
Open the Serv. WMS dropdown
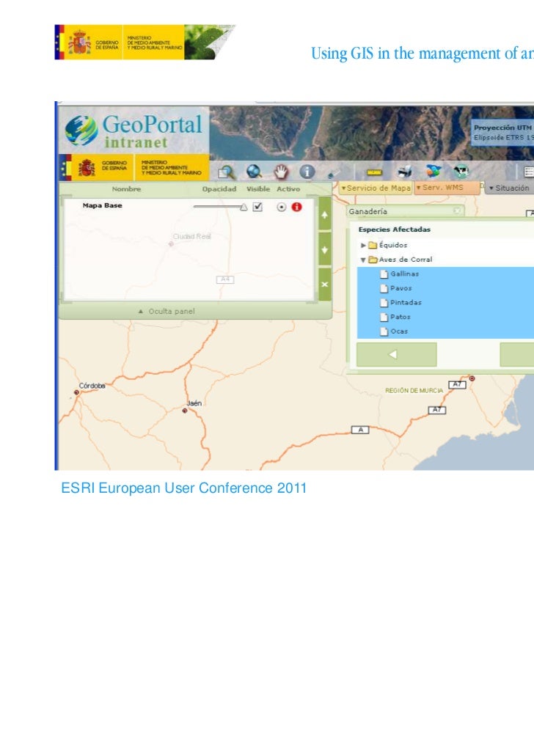click(447, 188)
